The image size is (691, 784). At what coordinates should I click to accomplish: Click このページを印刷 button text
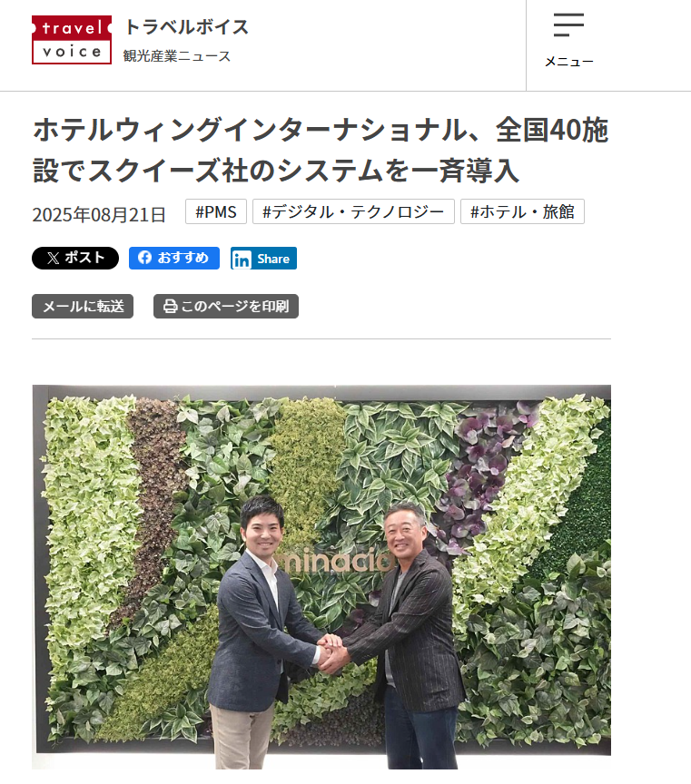click(x=234, y=306)
